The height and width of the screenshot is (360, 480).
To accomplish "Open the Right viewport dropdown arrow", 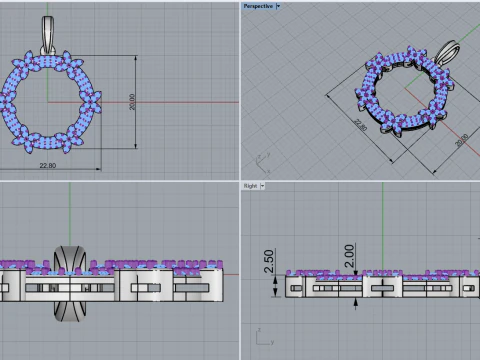I will point(262,186).
